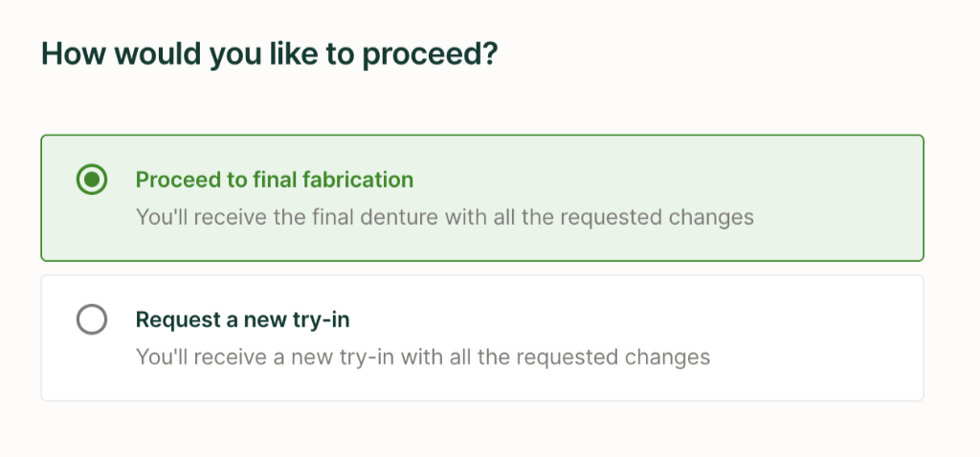The width and height of the screenshot is (980, 457).
Task: Choose the green highlighted final fabrication card
Action: click(x=482, y=198)
